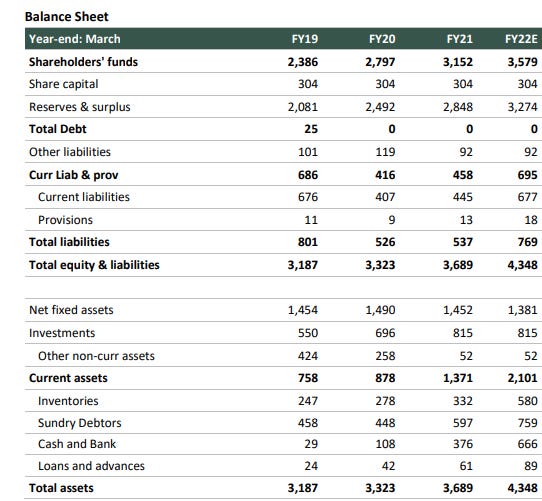Select Total liabilities FY20 value 526

385,242
